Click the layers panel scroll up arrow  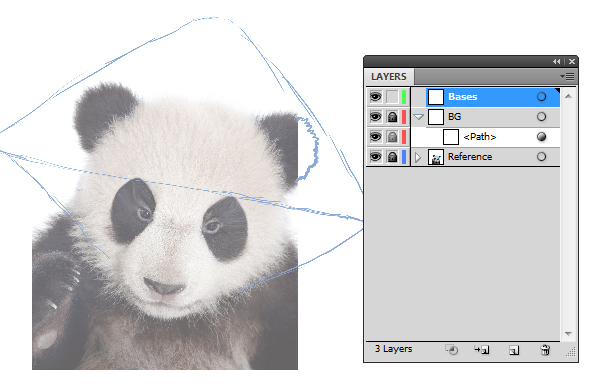coord(568,96)
